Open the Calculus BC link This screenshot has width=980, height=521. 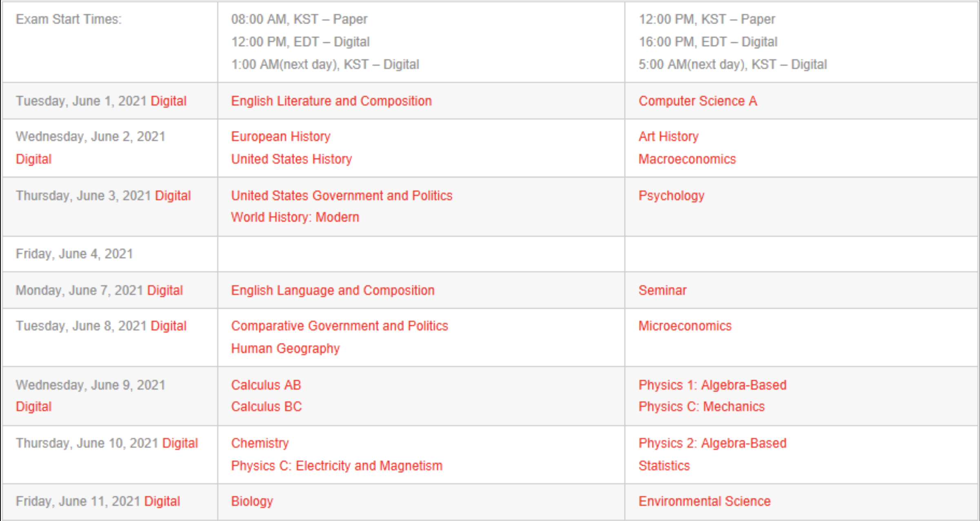(x=266, y=406)
